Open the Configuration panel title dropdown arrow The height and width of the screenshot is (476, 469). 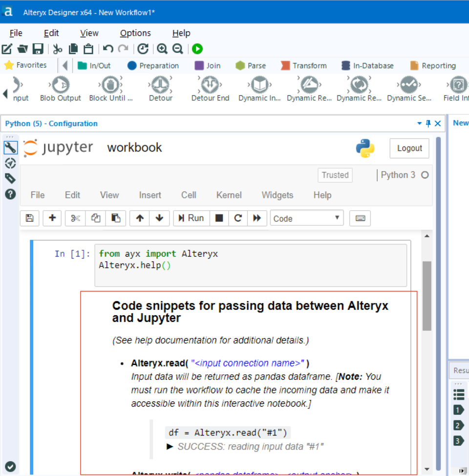tap(419, 123)
